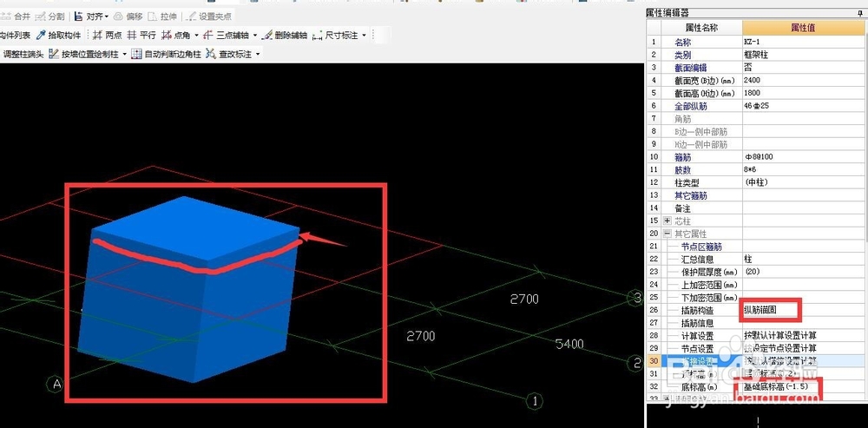This screenshot has width=868, height=428.
Task: Click 自动判断边角柱 auto-detect corner column
Action: click(166, 55)
